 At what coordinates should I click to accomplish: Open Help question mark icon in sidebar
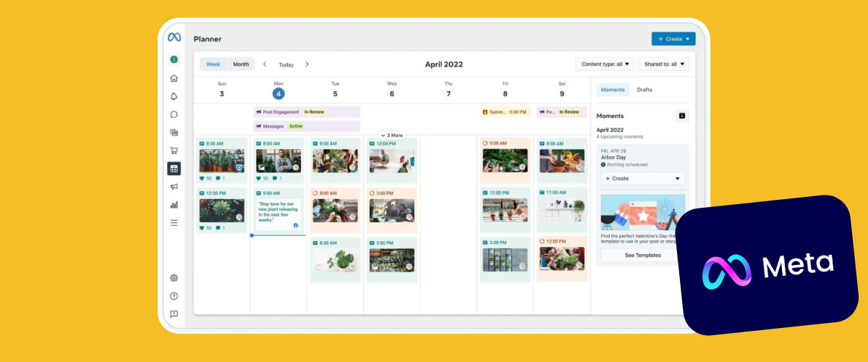coord(174,296)
